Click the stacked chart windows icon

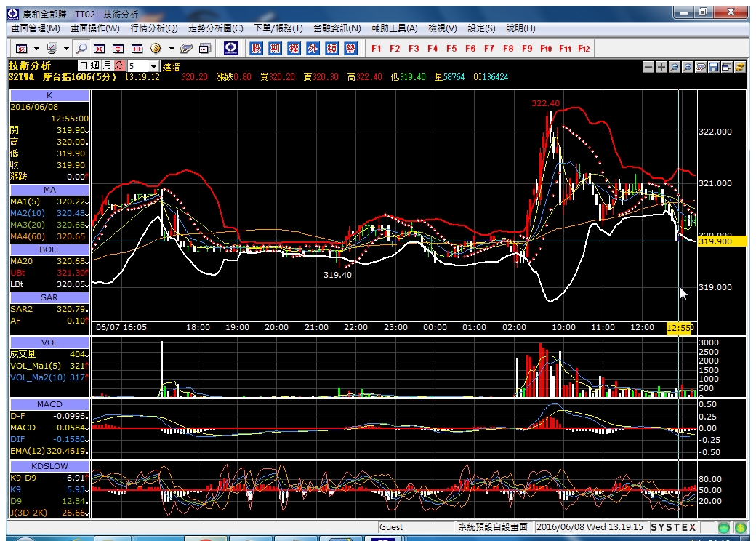(205, 49)
